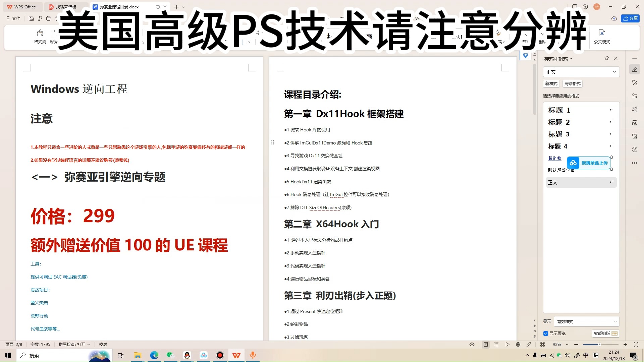The height and width of the screenshot is (362, 644).
Task: Click the print icon in quick toolbar
Action: tap(49, 18)
